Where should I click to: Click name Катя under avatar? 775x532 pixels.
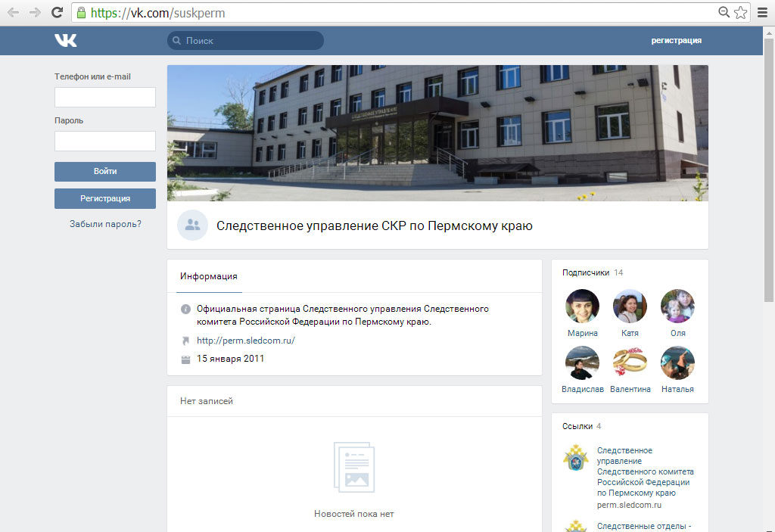pyautogui.click(x=630, y=333)
